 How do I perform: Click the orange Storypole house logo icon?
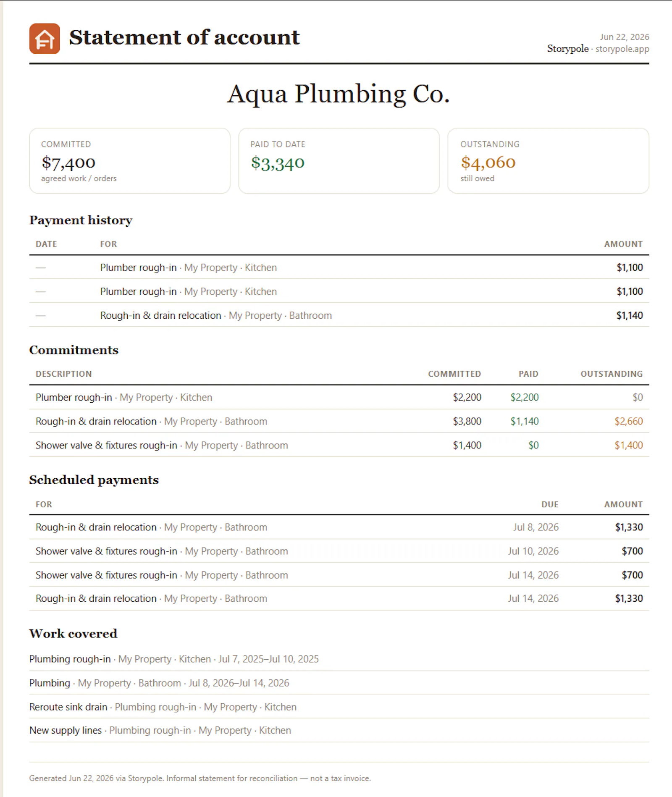tap(45, 39)
